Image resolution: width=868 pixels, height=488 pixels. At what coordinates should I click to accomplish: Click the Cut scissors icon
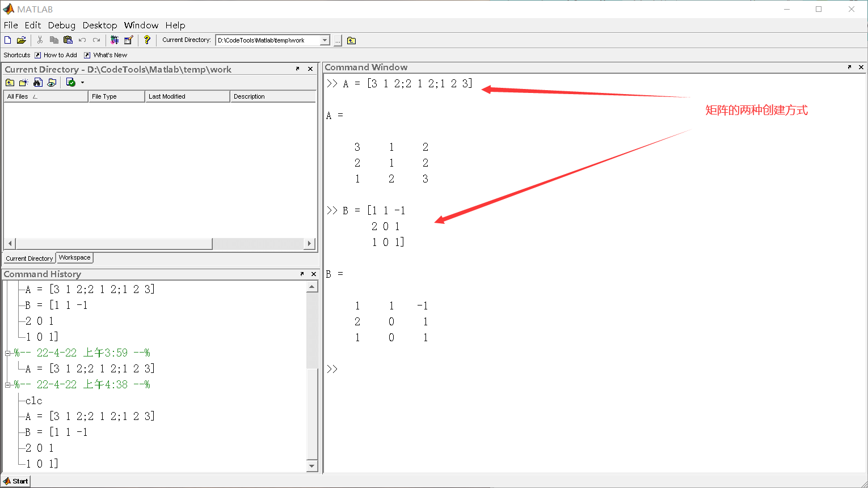click(x=40, y=40)
